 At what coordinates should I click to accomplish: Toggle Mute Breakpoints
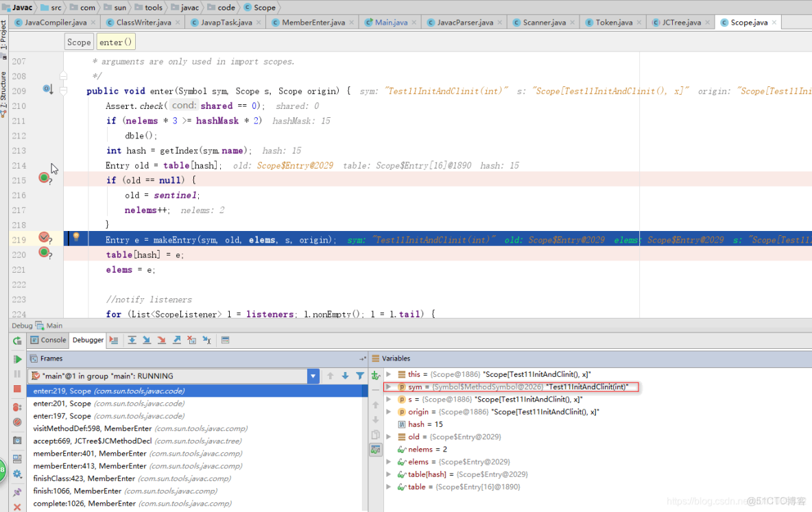pyautogui.click(x=18, y=421)
